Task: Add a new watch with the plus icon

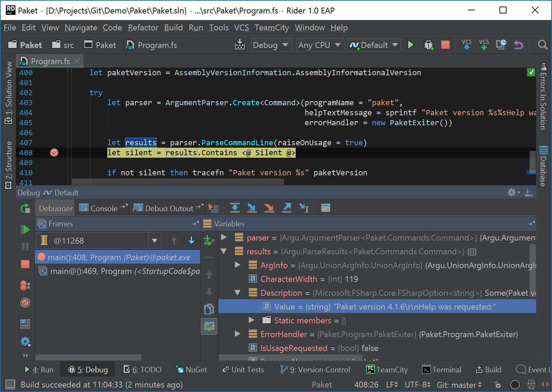Action: pyautogui.click(x=208, y=240)
